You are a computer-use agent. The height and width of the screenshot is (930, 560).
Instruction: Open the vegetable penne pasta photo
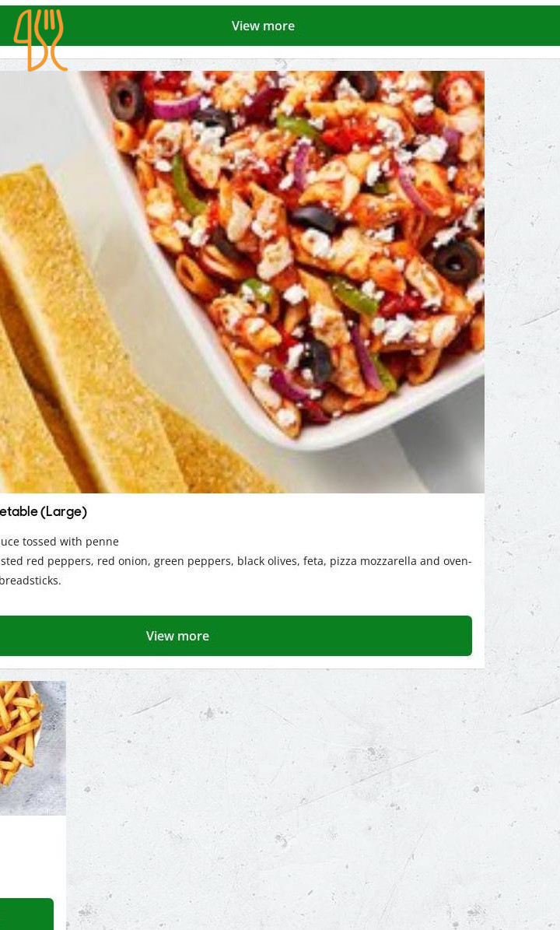242,282
